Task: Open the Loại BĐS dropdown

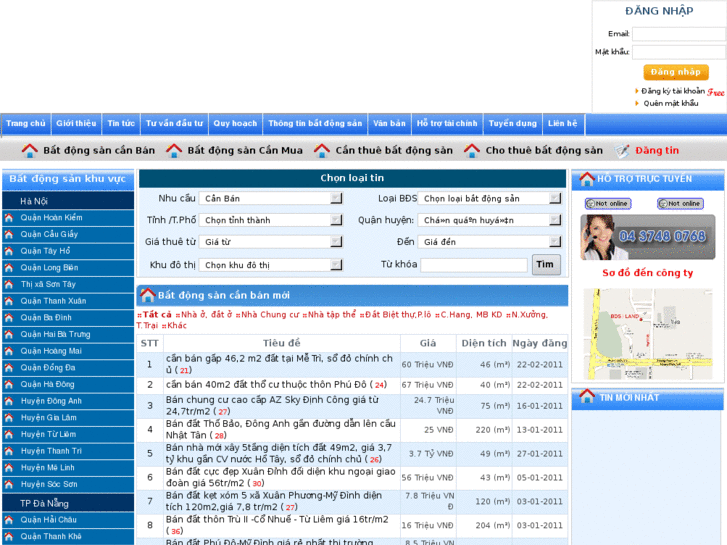Action: tap(490, 199)
